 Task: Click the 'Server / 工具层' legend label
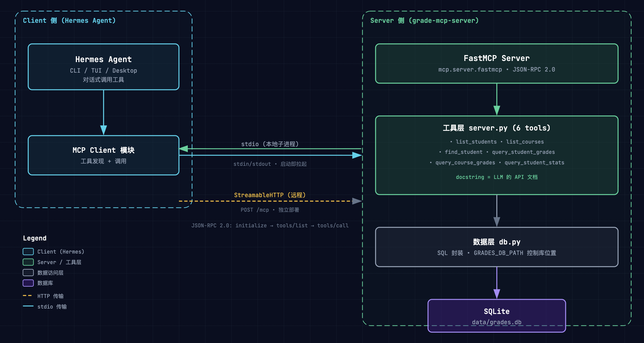[59, 262]
